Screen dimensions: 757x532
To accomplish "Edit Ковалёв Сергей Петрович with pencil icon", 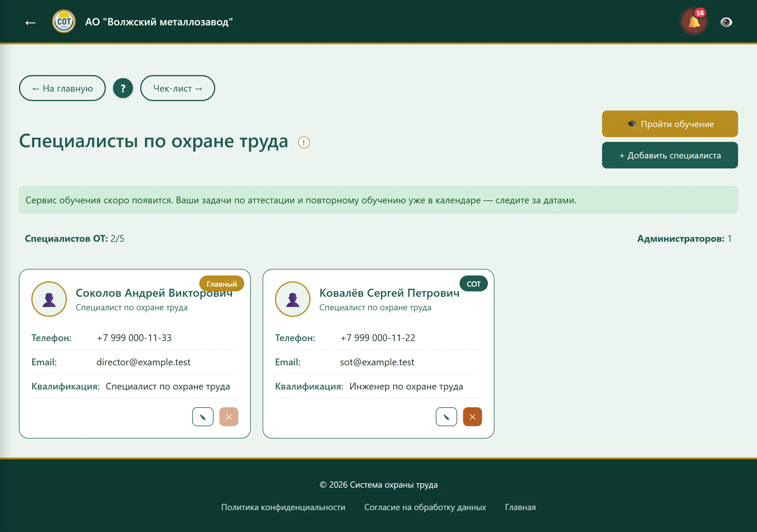I will [447, 417].
